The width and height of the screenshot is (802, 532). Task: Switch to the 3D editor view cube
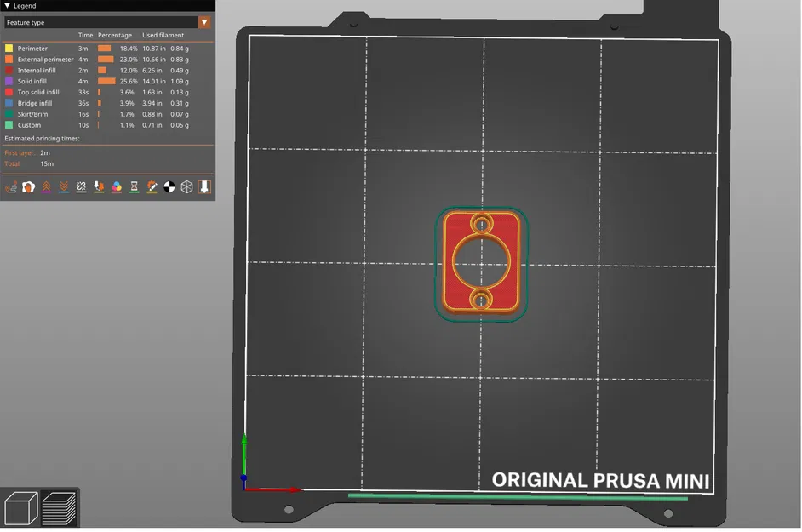pyautogui.click(x=20, y=508)
